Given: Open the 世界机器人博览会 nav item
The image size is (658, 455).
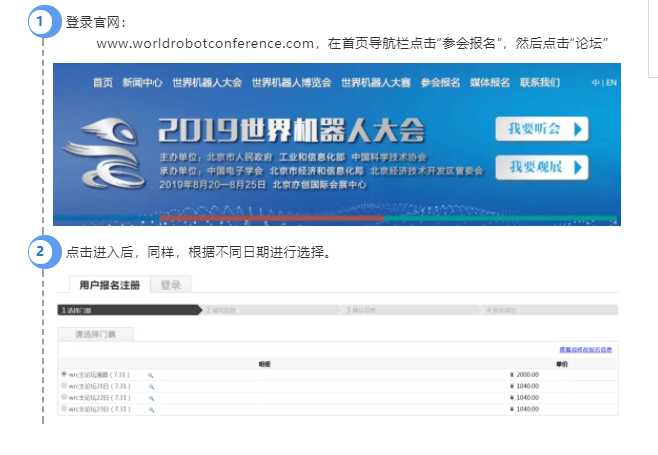Looking at the screenshot, I should point(291,82).
